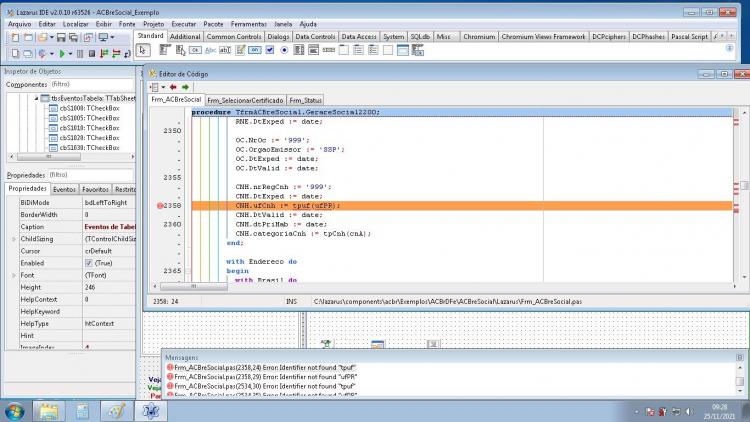Click the Save floppy disk icon
The width and height of the screenshot is (750, 422).
tap(61, 37)
